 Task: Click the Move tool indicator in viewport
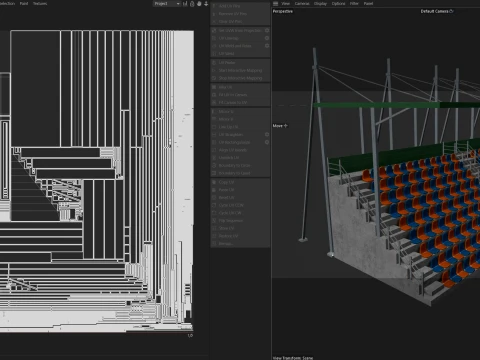(x=280, y=126)
